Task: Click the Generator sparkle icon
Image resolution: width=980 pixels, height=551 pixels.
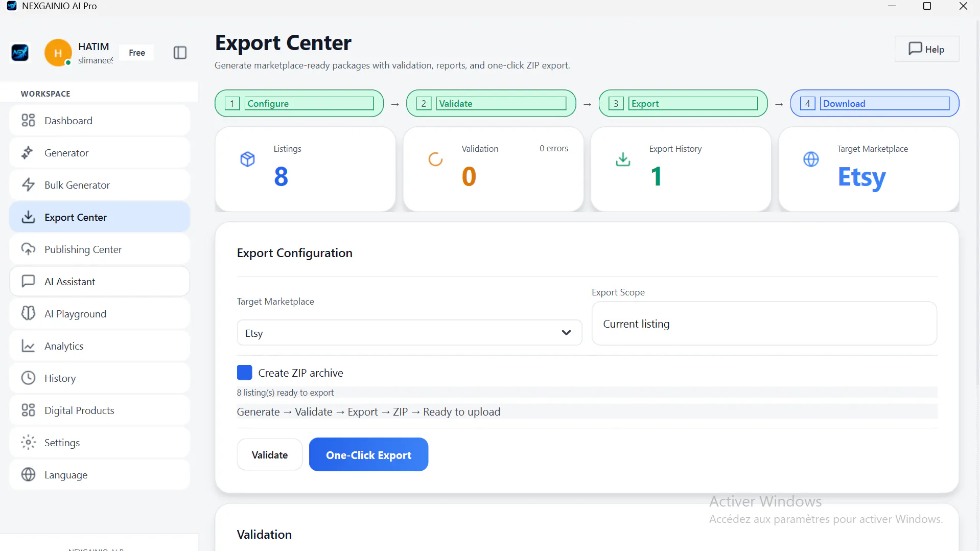Action: pos(28,152)
